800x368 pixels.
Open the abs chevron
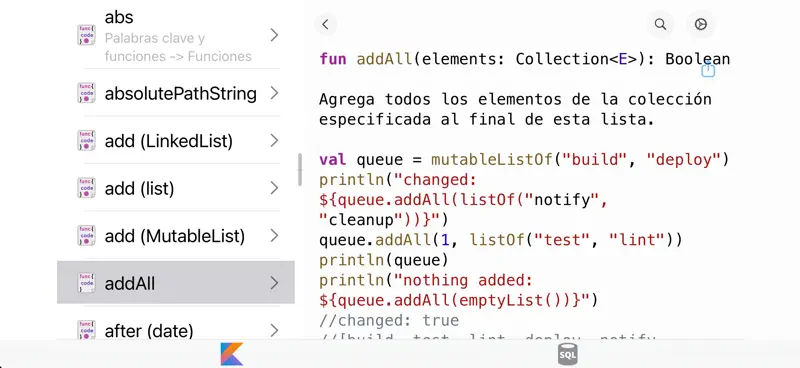(x=274, y=35)
